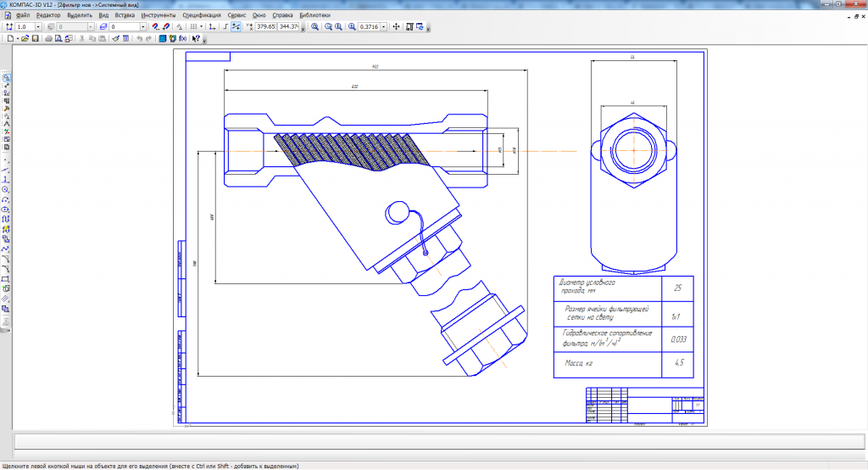
Task: Toggle the highlighted rounding mode button
Action: click(x=236, y=26)
